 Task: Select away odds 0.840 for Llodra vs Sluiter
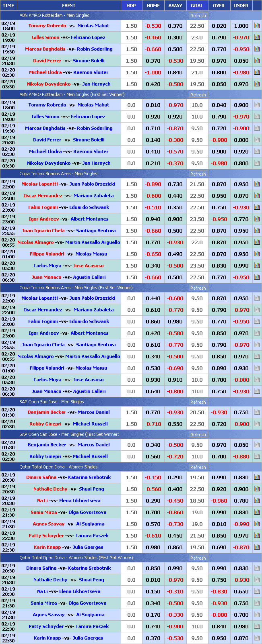point(175,73)
